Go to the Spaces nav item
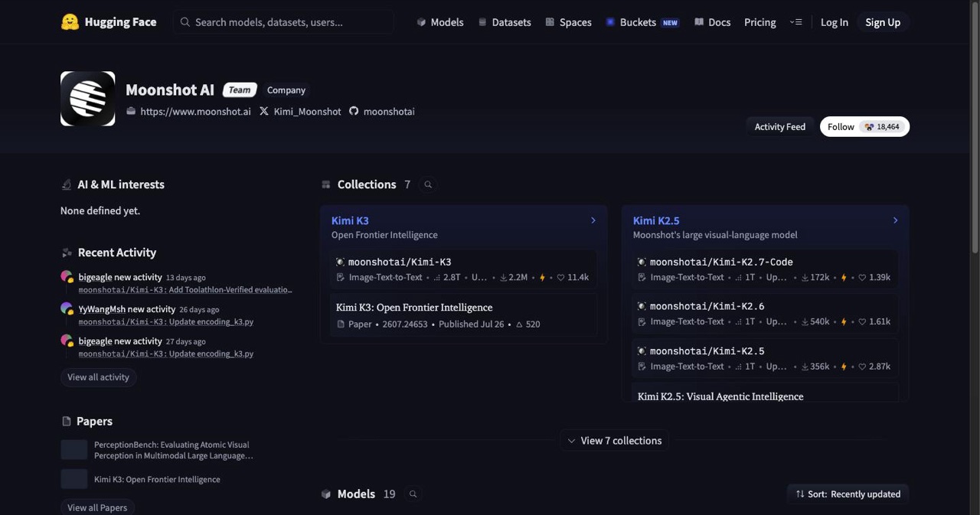The height and width of the screenshot is (515, 980). click(x=568, y=22)
